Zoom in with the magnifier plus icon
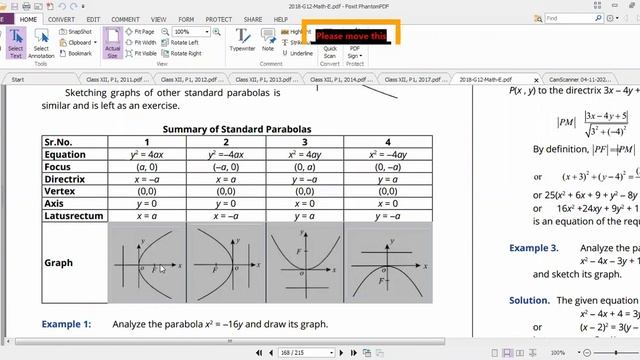Screen dimensions: 640x360 click(x=217, y=31)
